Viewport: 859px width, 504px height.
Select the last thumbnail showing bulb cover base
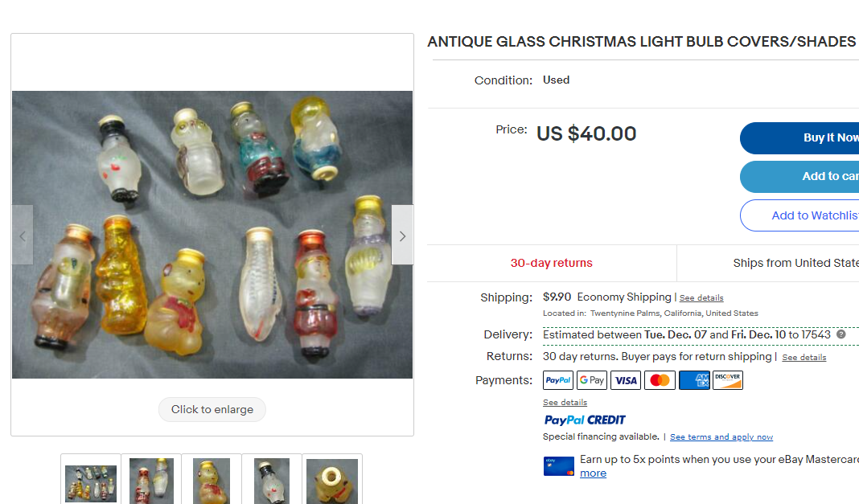[x=332, y=481]
